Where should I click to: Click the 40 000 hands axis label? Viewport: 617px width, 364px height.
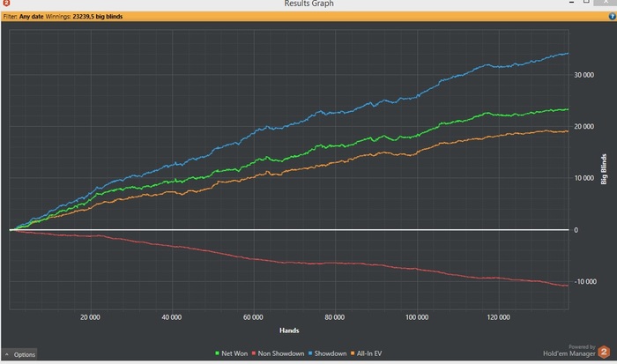click(x=172, y=317)
